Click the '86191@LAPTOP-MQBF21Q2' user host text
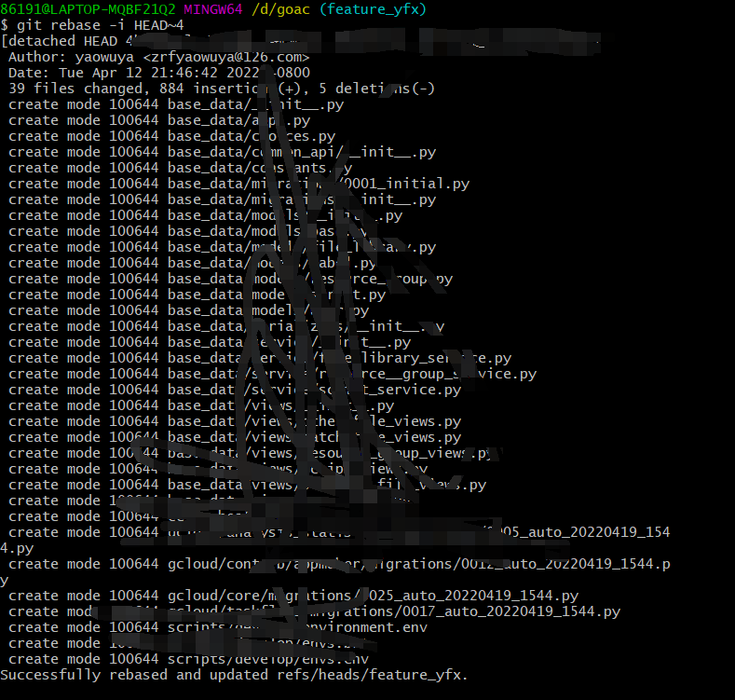735x700 pixels. 88,9
